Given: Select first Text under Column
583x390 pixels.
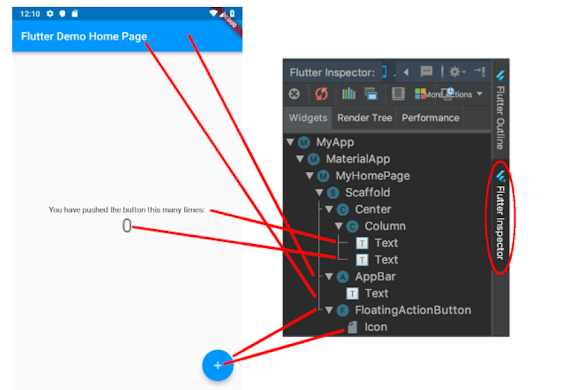Looking at the screenshot, I should 386,243.
